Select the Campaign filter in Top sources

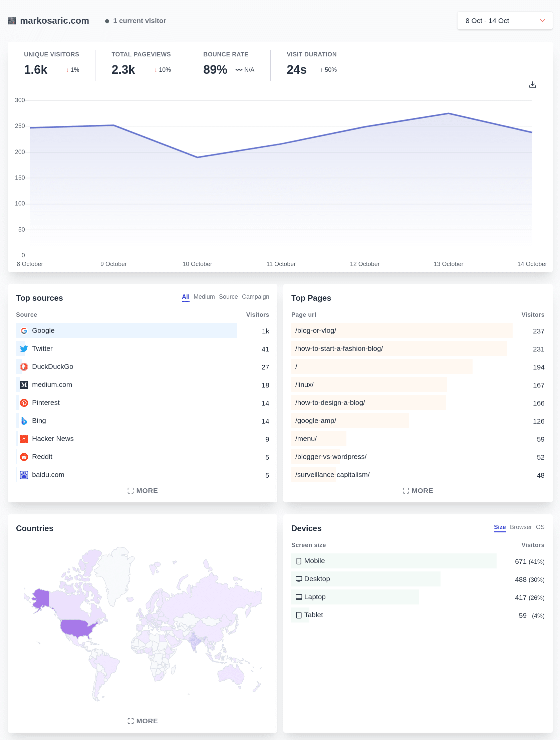[256, 296]
